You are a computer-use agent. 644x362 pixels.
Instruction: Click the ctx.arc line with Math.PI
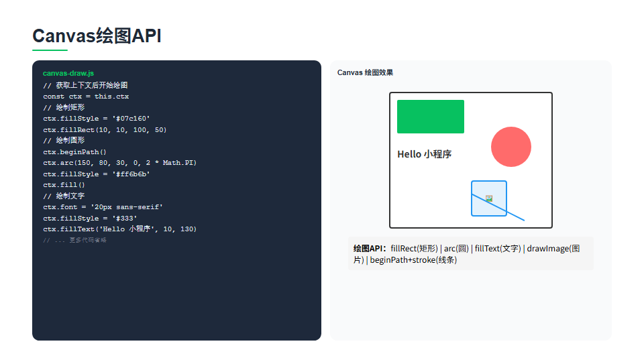(120, 163)
